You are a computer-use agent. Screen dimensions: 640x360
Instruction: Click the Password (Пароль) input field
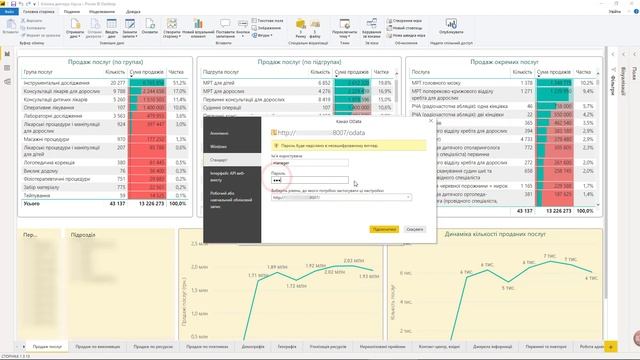[x=310, y=180]
